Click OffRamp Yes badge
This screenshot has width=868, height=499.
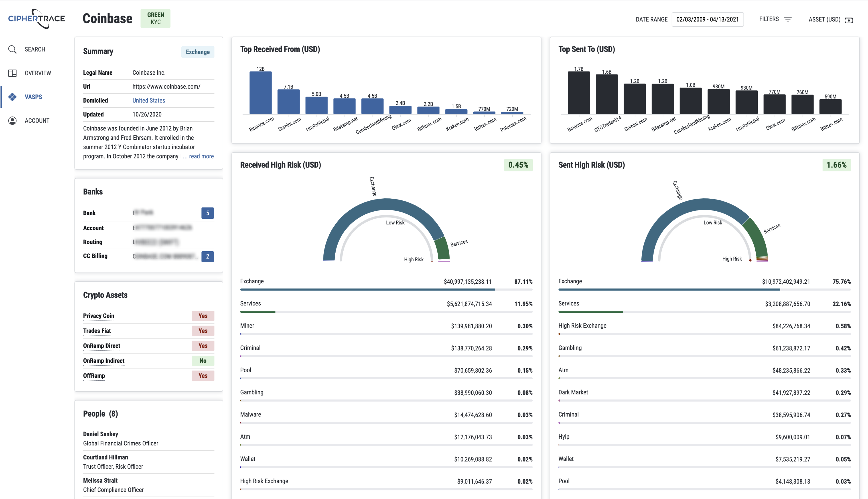[x=203, y=376]
